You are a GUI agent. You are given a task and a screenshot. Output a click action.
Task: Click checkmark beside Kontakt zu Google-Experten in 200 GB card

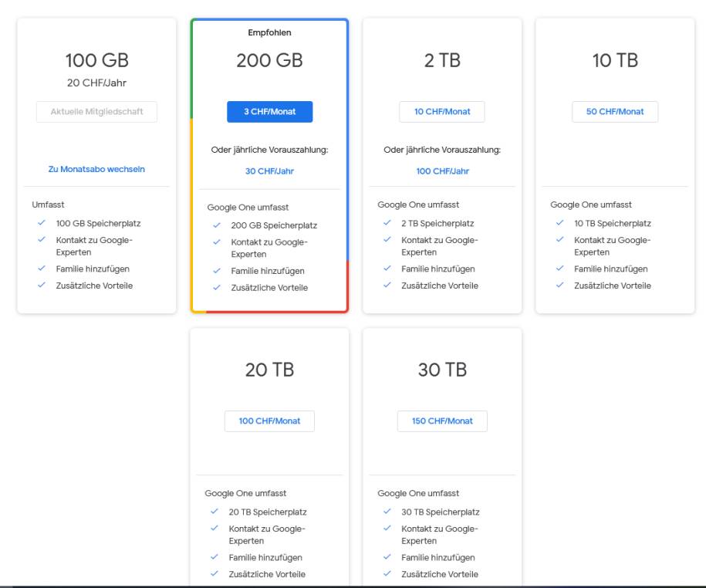(217, 242)
